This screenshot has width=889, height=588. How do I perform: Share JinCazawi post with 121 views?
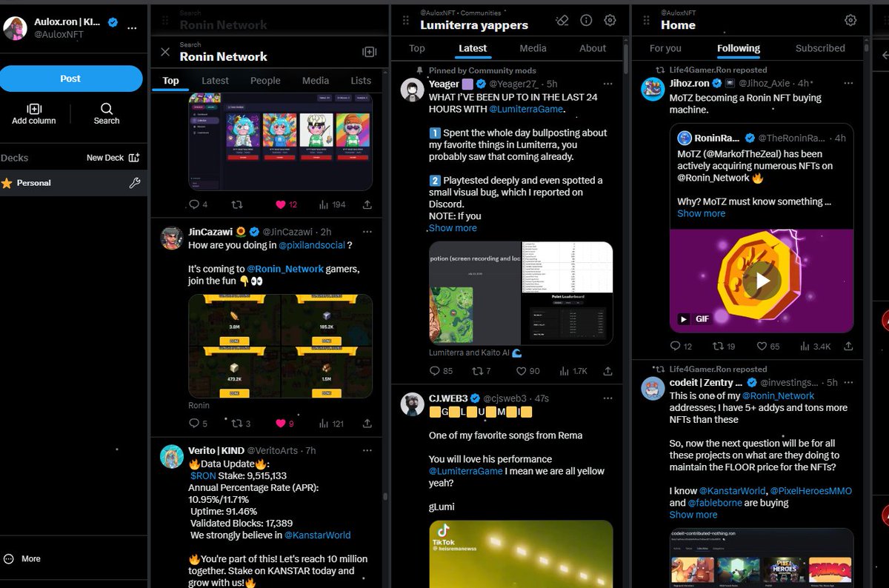point(367,424)
